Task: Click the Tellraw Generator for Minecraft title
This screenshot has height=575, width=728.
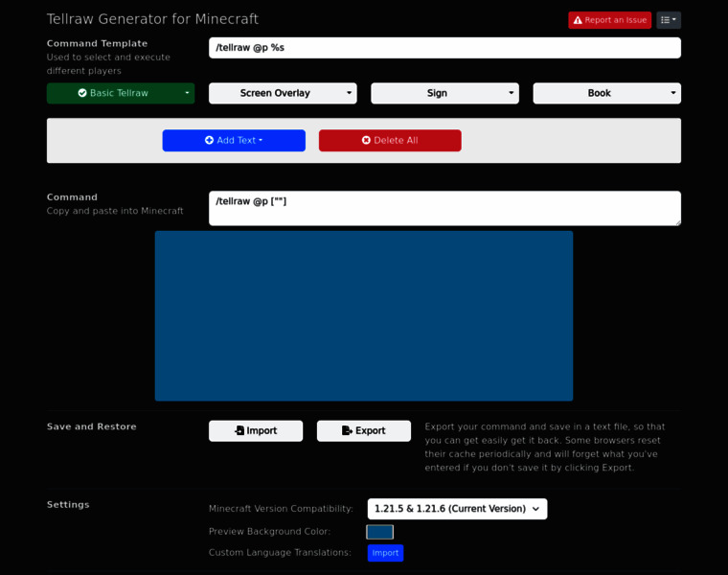Action: (152, 19)
